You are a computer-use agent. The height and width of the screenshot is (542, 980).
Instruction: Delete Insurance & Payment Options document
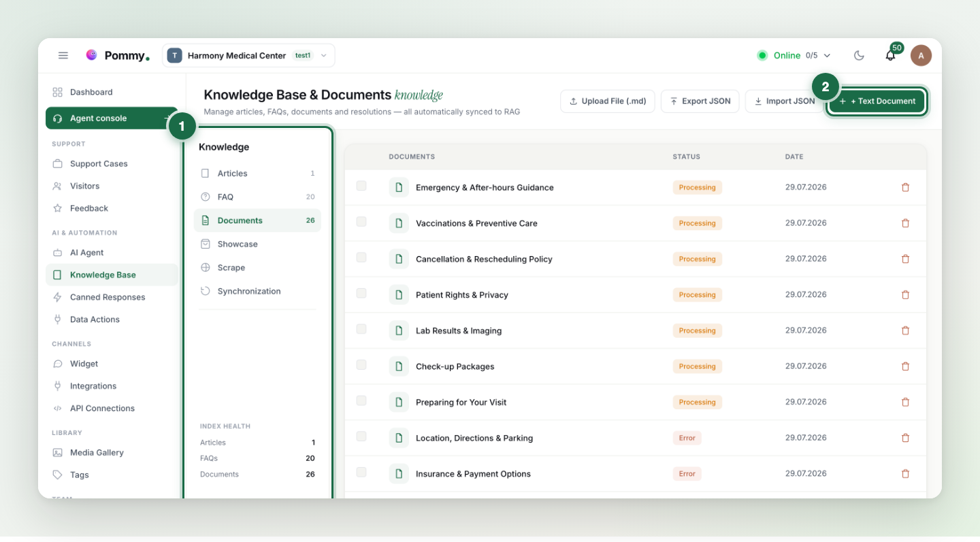(905, 474)
